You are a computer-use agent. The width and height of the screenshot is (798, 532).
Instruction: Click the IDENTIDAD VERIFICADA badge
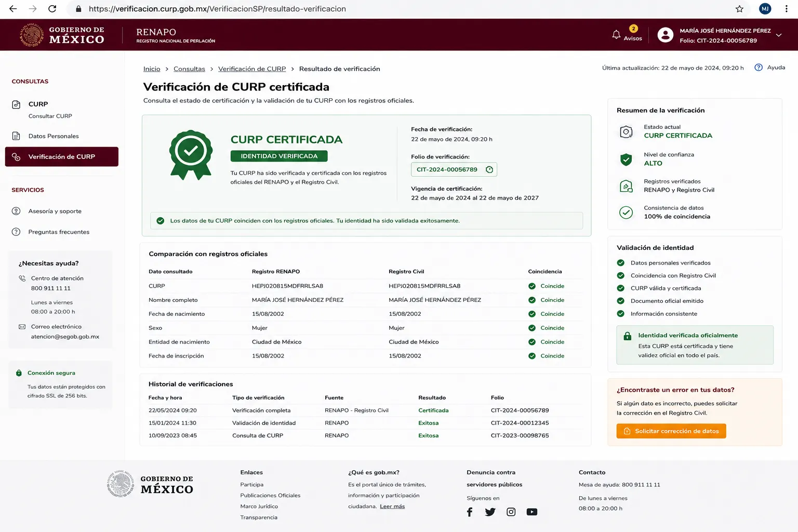[279, 156]
